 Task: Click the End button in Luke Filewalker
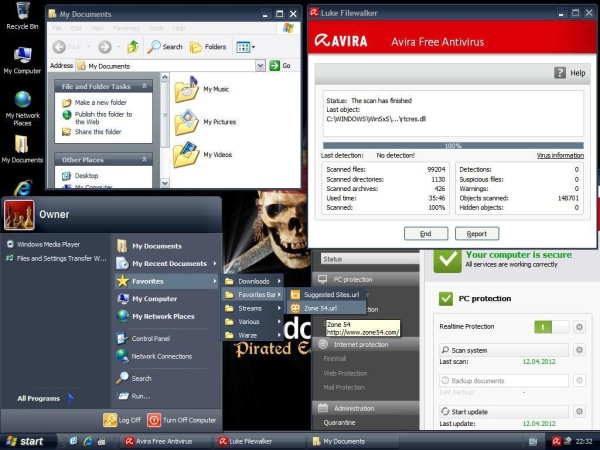[x=426, y=233]
